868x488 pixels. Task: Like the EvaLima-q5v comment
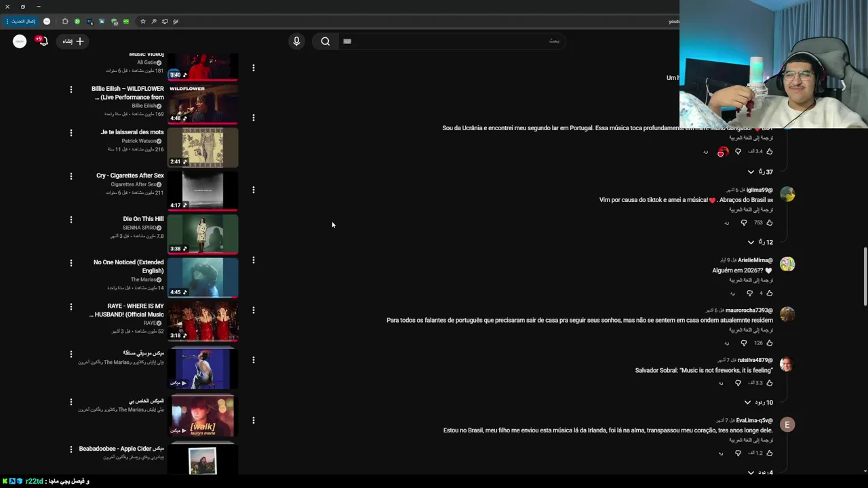(x=769, y=453)
